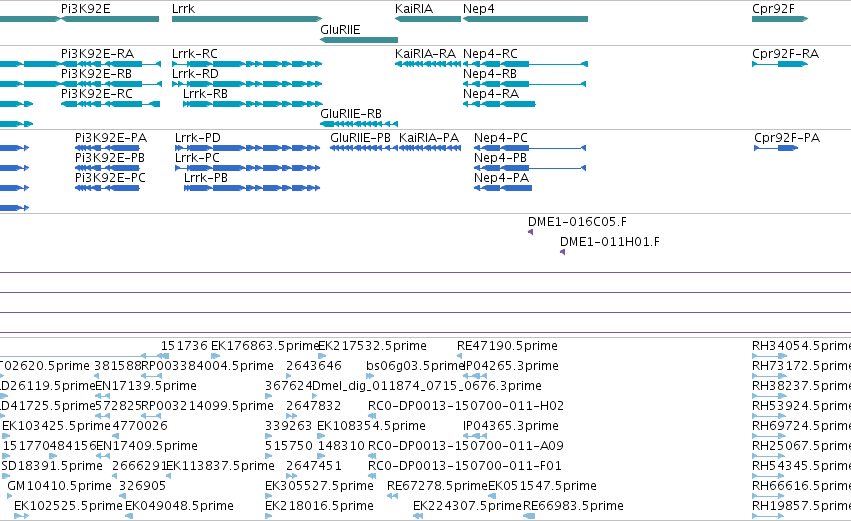Click transcript Nep4-RB

click(x=524, y=84)
